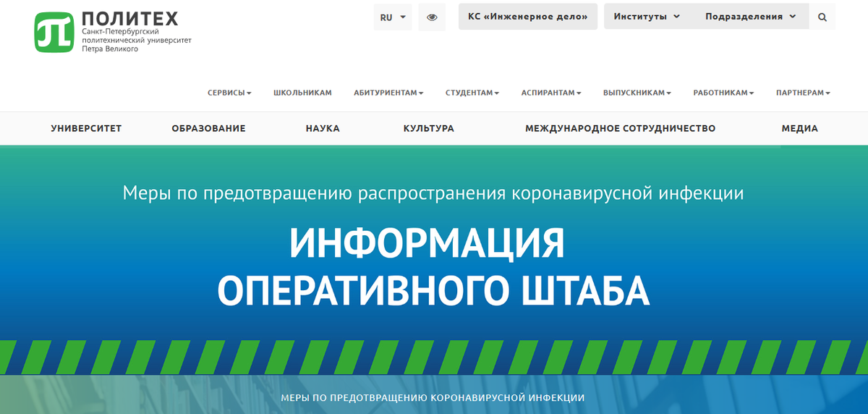Expand the РАБОТНИКАМ menu

point(723,93)
